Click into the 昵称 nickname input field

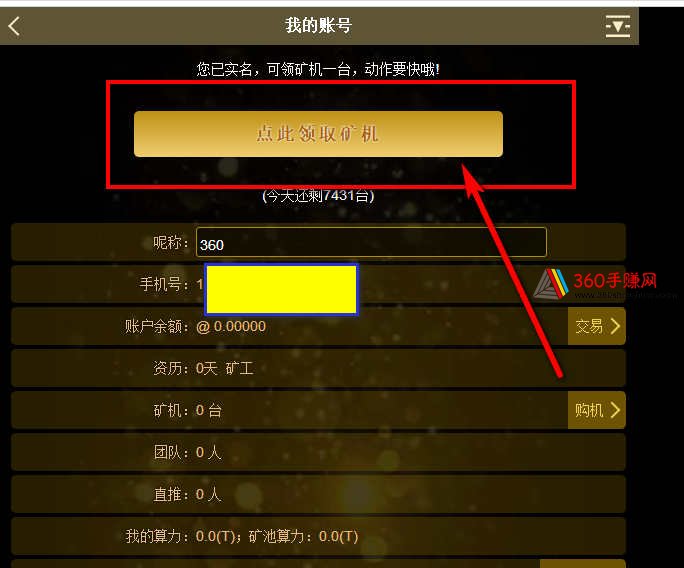tap(371, 242)
